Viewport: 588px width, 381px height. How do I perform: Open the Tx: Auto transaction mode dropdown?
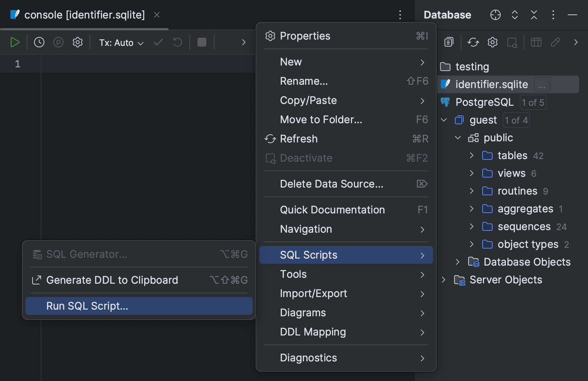pyautogui.click(x=121, y=43)
